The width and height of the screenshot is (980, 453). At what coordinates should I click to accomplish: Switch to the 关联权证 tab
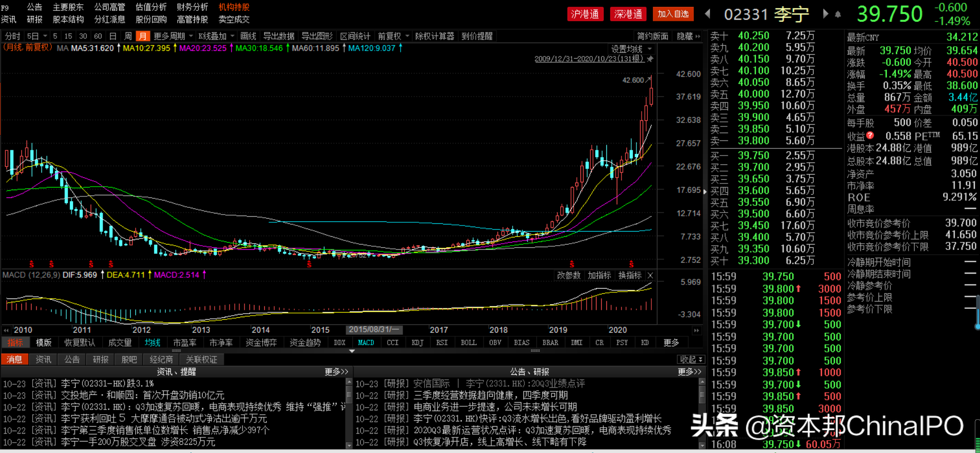point(201,359)
